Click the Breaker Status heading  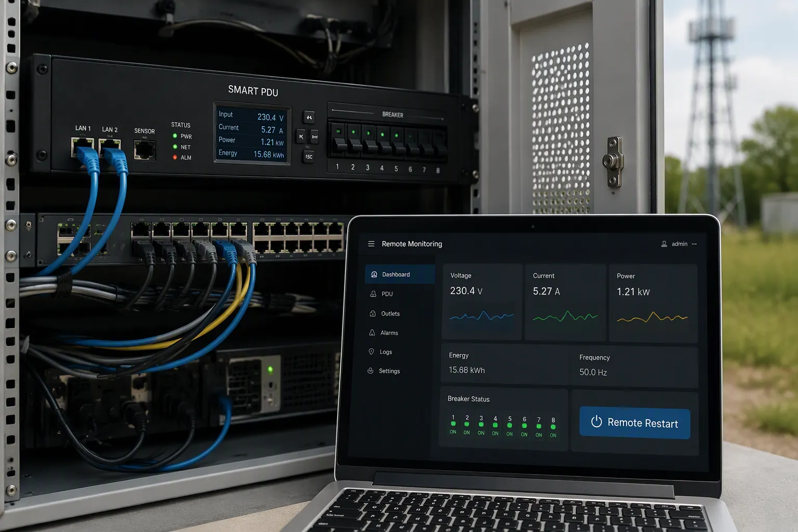pos(468,399)
